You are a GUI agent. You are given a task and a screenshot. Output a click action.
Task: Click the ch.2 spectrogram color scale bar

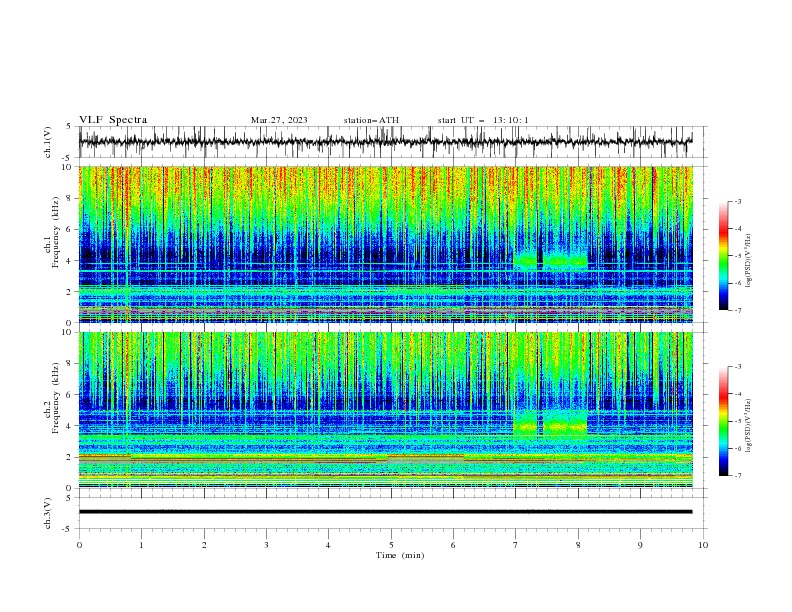point(724,421)
